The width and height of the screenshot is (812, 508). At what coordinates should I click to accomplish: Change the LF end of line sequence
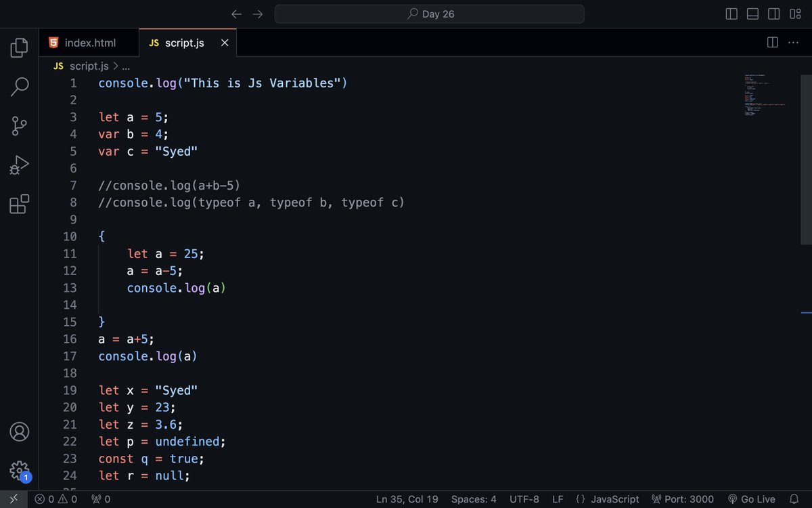558,499
